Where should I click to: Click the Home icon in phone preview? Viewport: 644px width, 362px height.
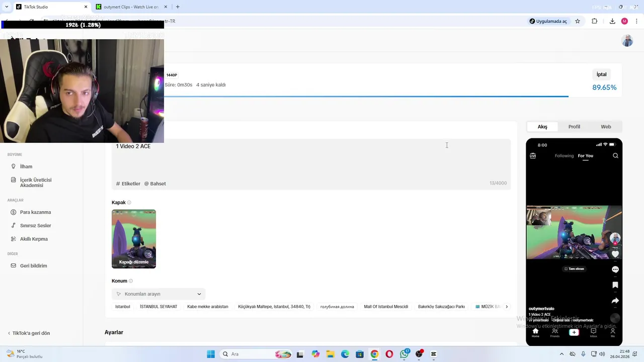[x=535, y=332]
